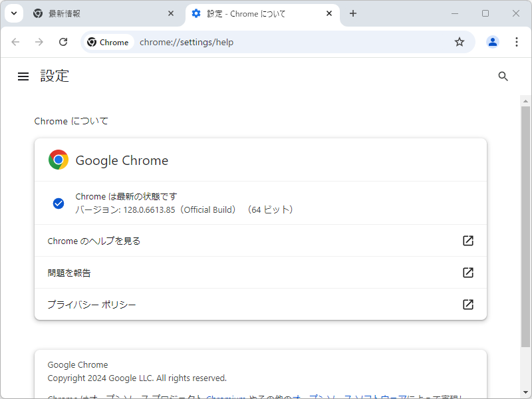Click the blue update checkmark icon
Screen dimensions: 532x399
tap(59, 203)
